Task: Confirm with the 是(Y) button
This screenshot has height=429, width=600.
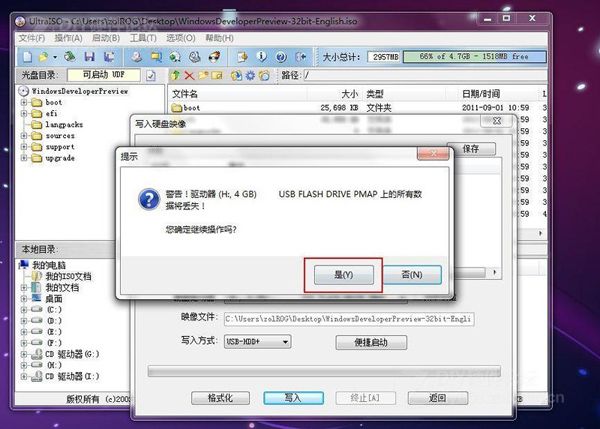Action: 344,275
